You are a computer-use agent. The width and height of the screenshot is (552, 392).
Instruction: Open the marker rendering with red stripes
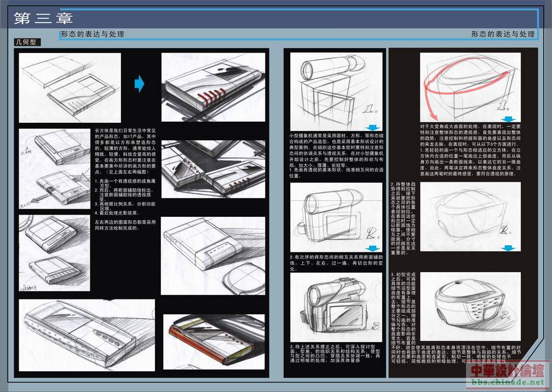213,87
